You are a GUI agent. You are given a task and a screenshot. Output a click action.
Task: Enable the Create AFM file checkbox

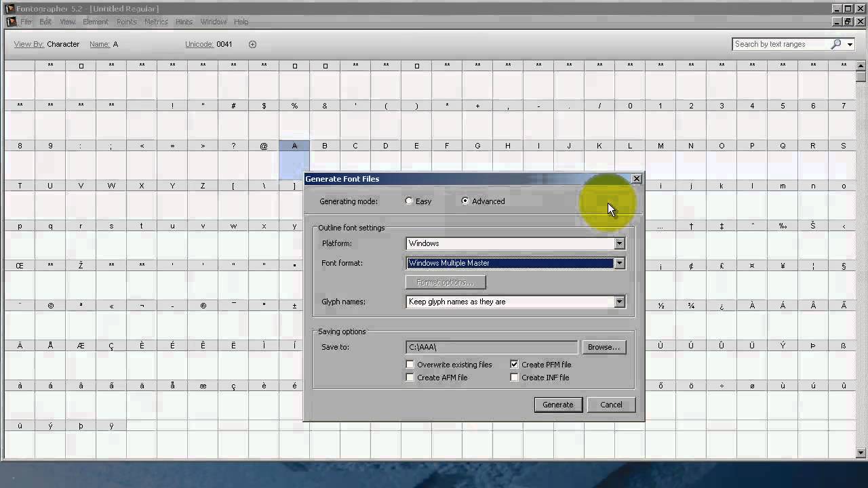[x=410, y=378]
